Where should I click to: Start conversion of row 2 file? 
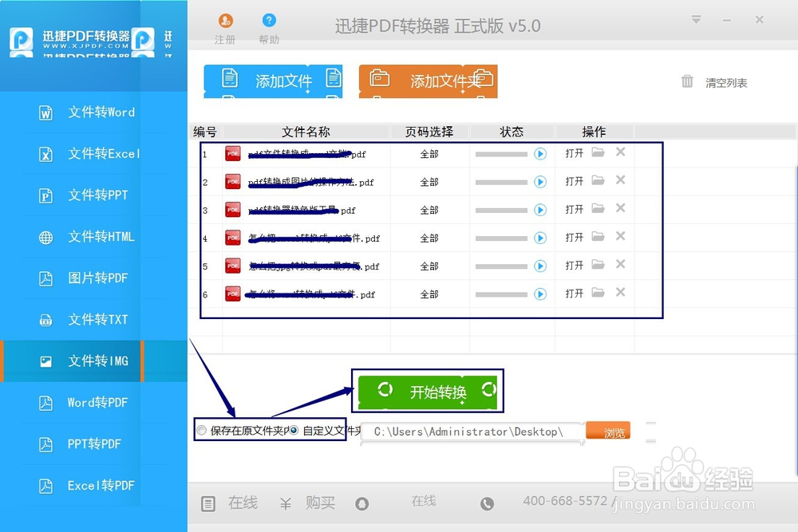point(540,182)
